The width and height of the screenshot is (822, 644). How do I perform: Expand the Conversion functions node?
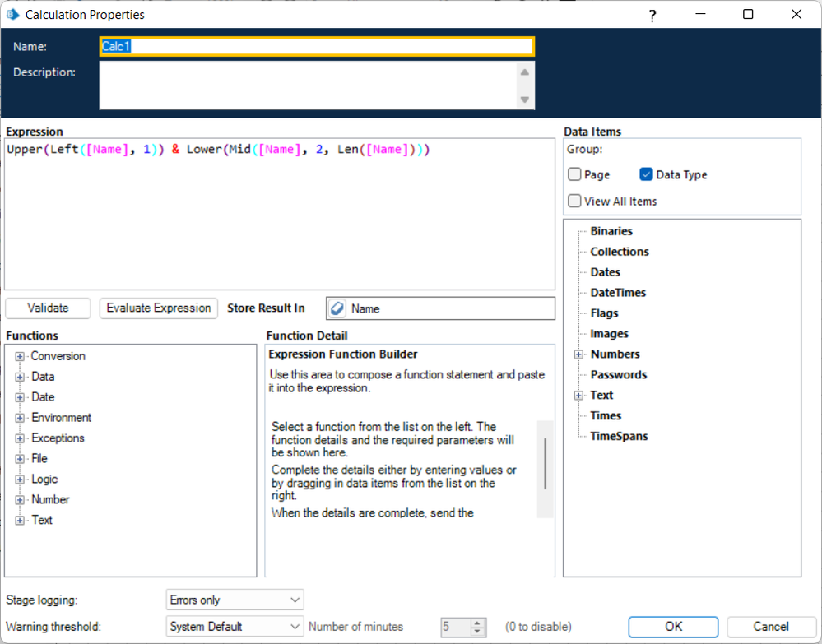coord(20,356)
